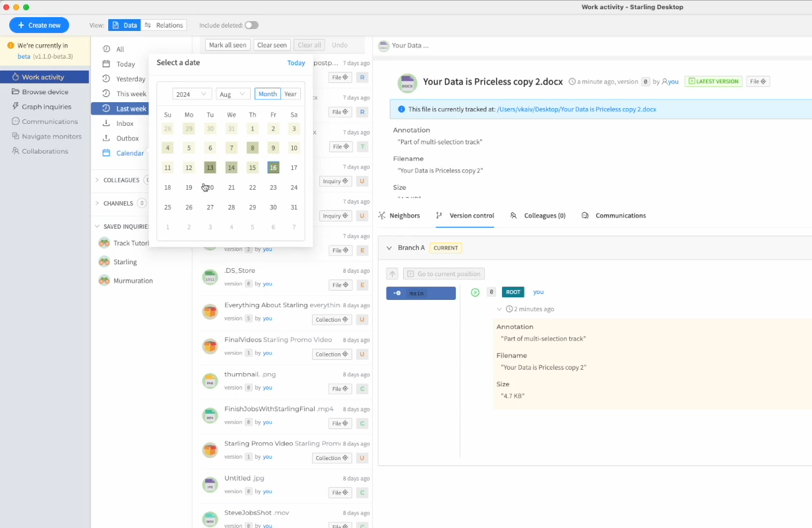
Task: Open Graph inquiries from the sidebar
Action: 45,107
